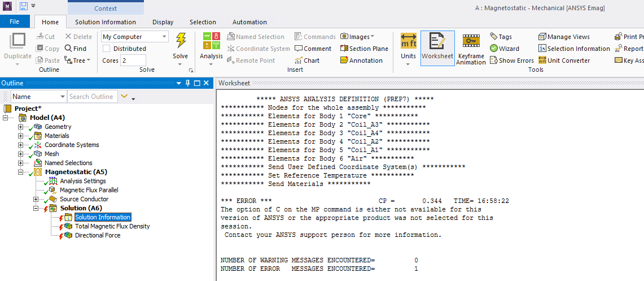Select the Project root node

coord(28,109)
